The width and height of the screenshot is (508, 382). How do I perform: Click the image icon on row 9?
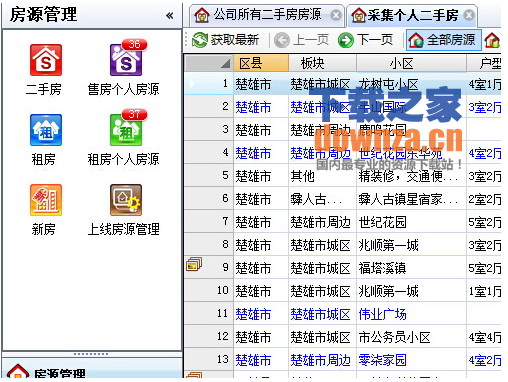[x=194, y=265]
